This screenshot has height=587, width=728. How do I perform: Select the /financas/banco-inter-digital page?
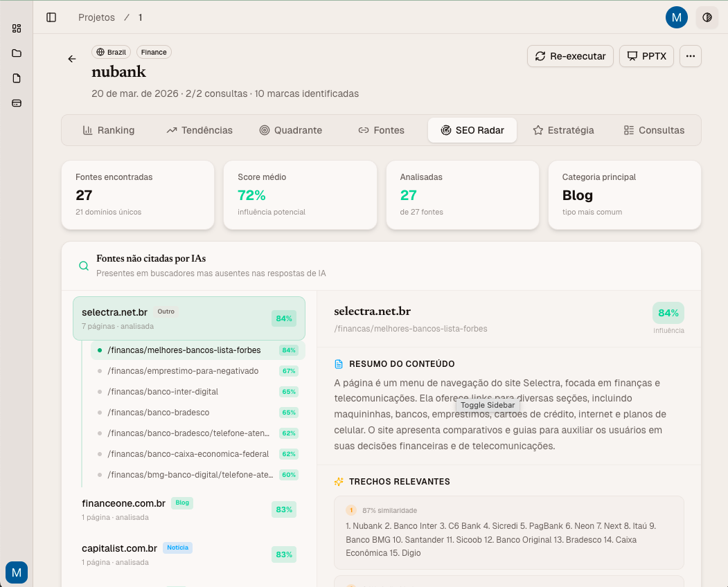163,392
